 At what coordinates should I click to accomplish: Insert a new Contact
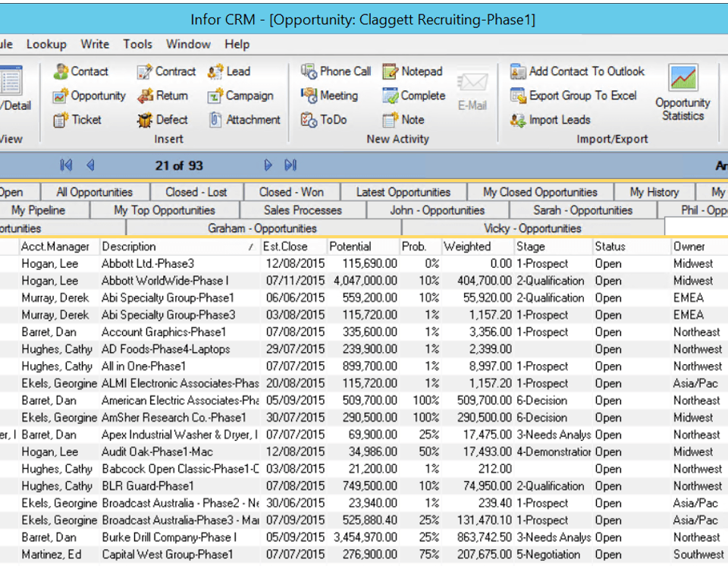(x=80, y=71)
